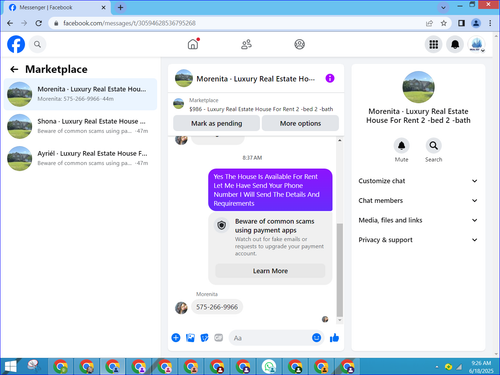Open the Facebook logo home link
The height and width of the screenshot is (375, 500).
point(16,44)
